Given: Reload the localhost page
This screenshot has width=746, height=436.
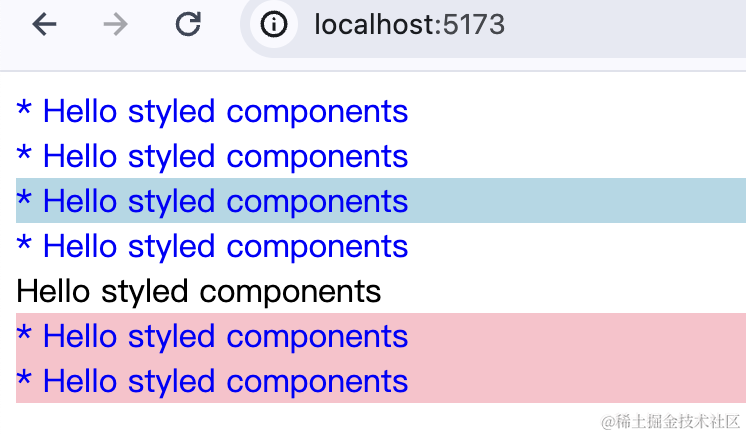Looking at the screenshot, I should pos(188,24).
